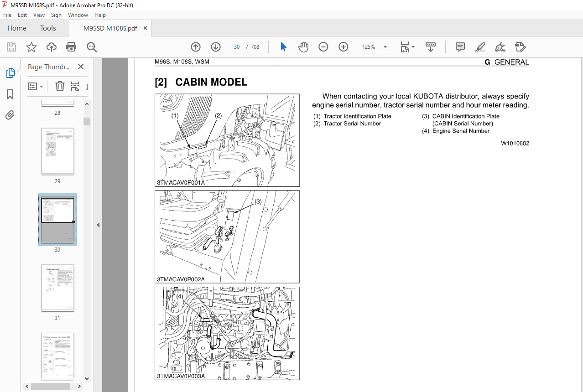583x392 pixels.
Task: Open Attachments paperclip panel
Action: coord(10,115)
